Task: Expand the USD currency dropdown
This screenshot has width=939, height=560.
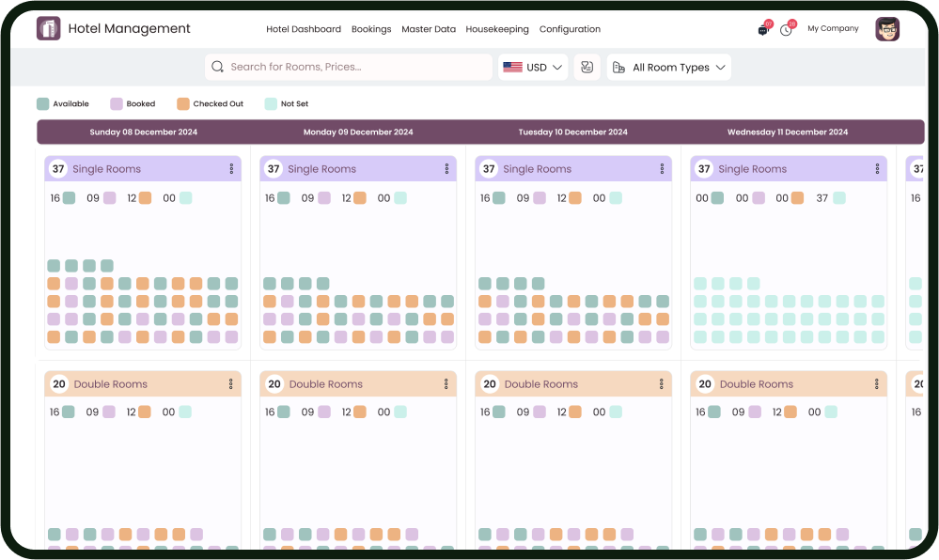Action: tap(533, 68)
